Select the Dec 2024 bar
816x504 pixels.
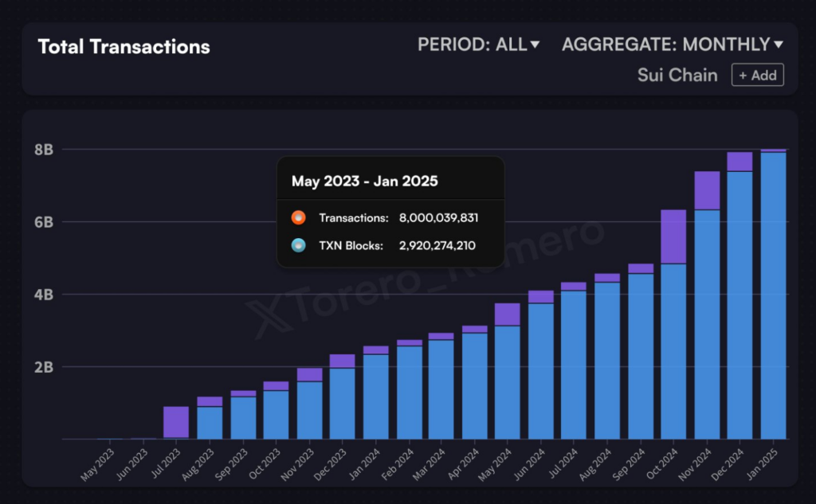(740, 296)
